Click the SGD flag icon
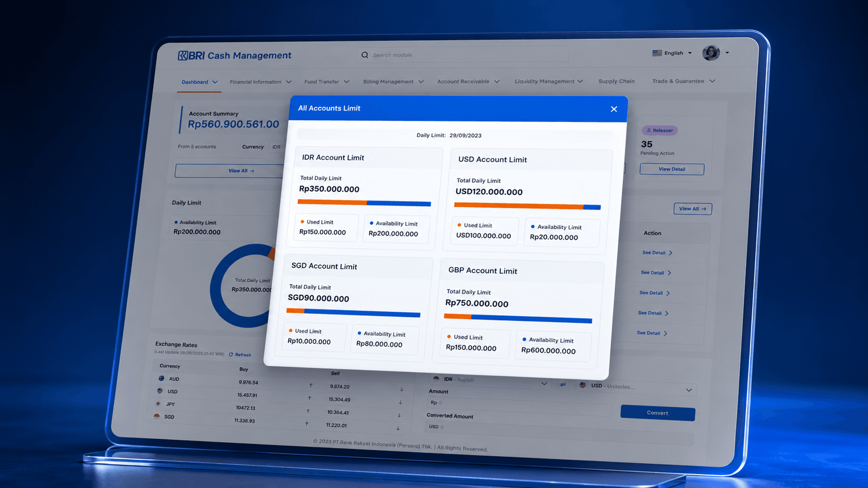Viewport: 868px width, 488px height. click(157, 416)
